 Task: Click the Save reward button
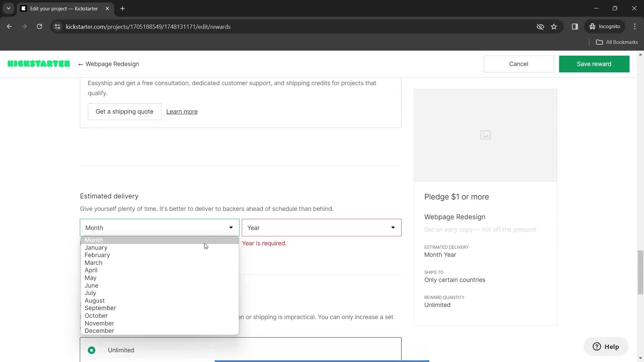pyautogui.click(x=594, y=64)
